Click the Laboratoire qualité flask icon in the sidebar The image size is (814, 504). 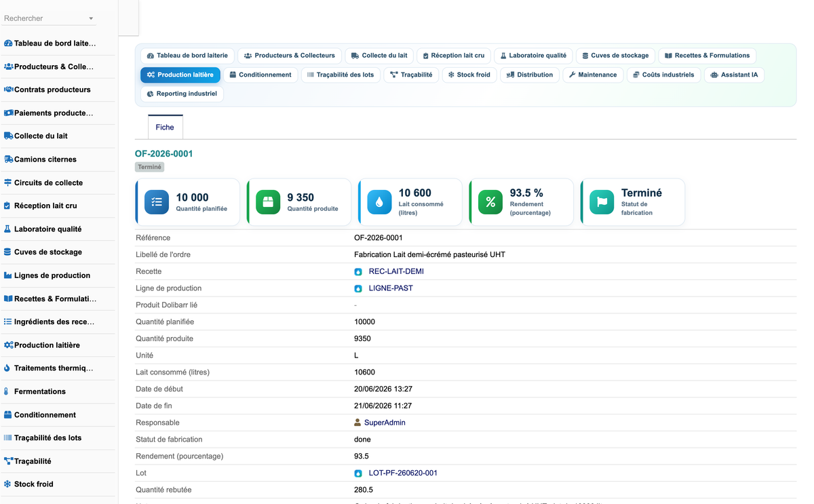[x=7, y=229]
